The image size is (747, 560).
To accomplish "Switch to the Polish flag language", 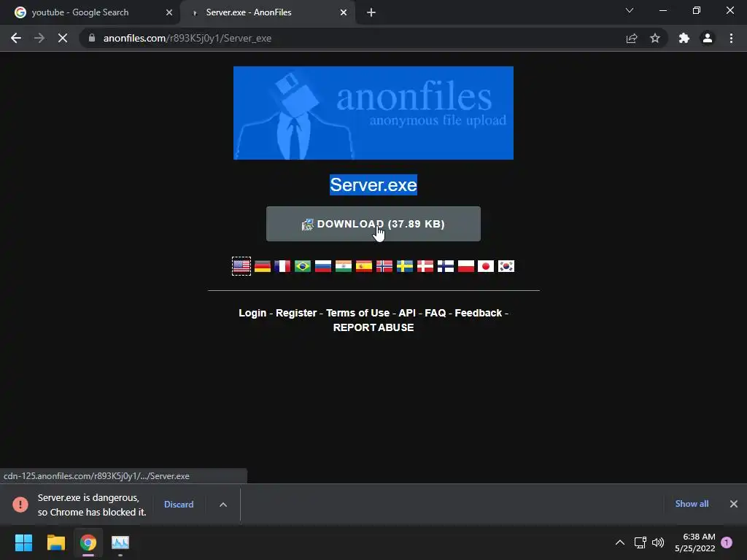I will pyautogui.click(x=466, y=266).
